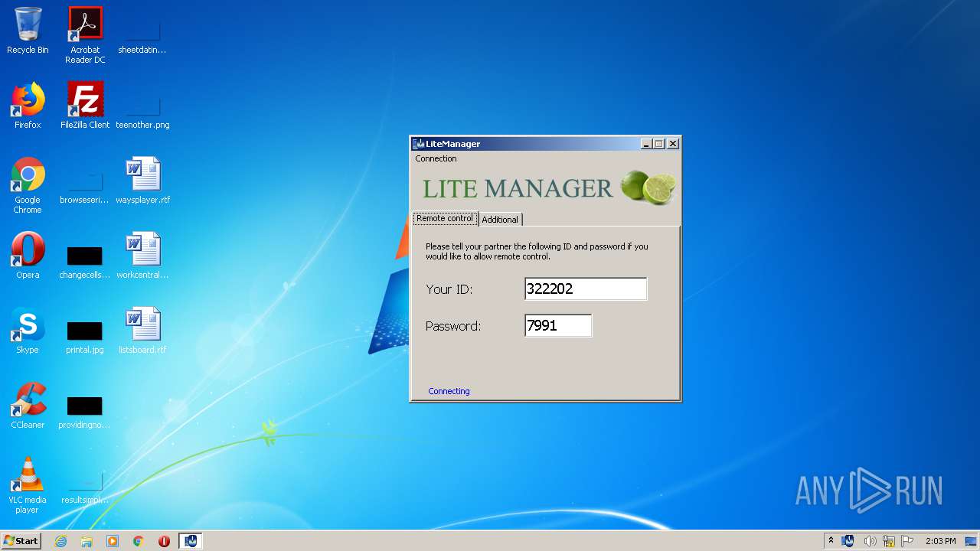The width and height of the screenshot is (980, 551).
Task: Switch to the Remote control tab
Action: pos(445,218)
